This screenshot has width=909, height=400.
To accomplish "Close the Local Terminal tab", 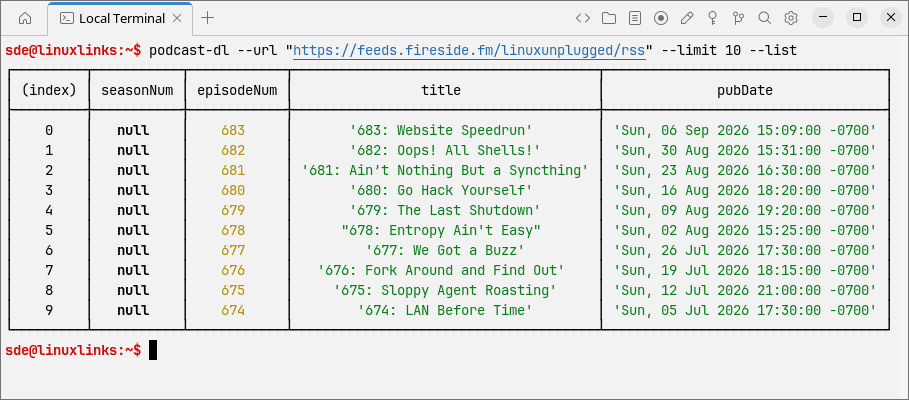I will (177, 18).
